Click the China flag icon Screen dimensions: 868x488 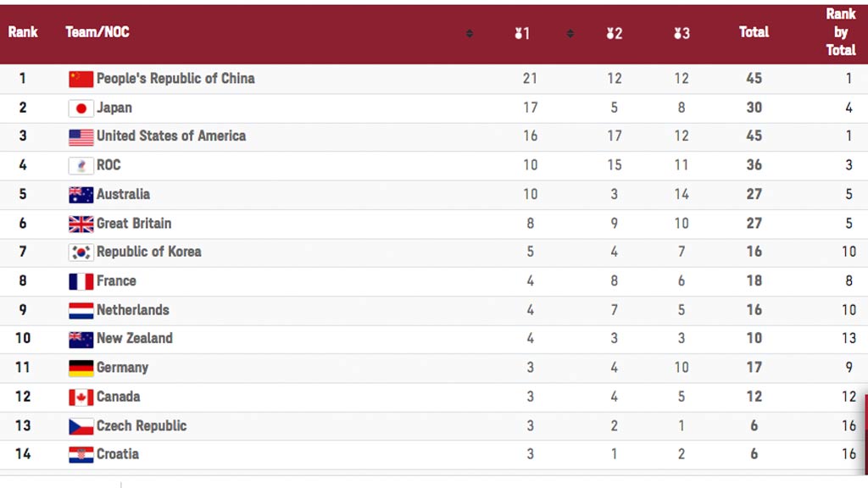pyautogui.click(x=81, y=79)
